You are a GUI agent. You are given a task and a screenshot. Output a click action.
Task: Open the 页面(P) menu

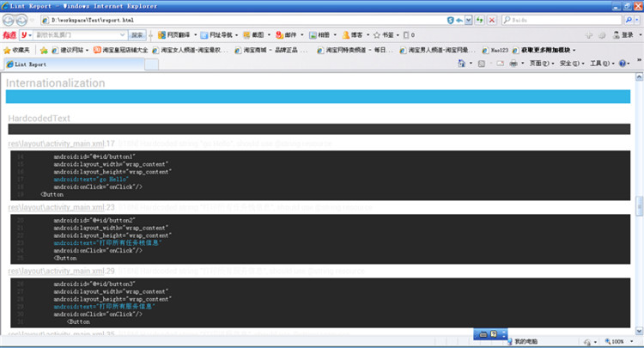(x=541, y=64)
